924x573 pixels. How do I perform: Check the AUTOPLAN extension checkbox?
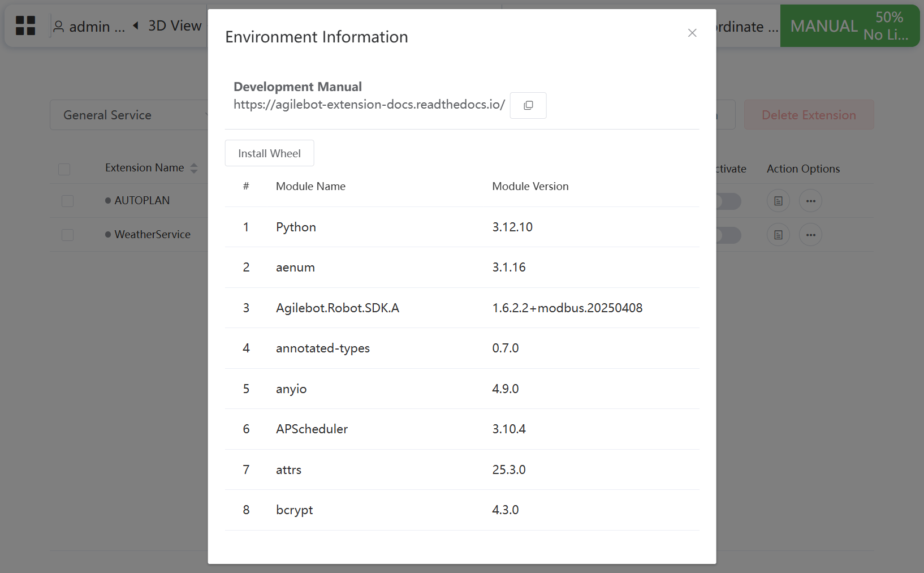pos(68,201)
